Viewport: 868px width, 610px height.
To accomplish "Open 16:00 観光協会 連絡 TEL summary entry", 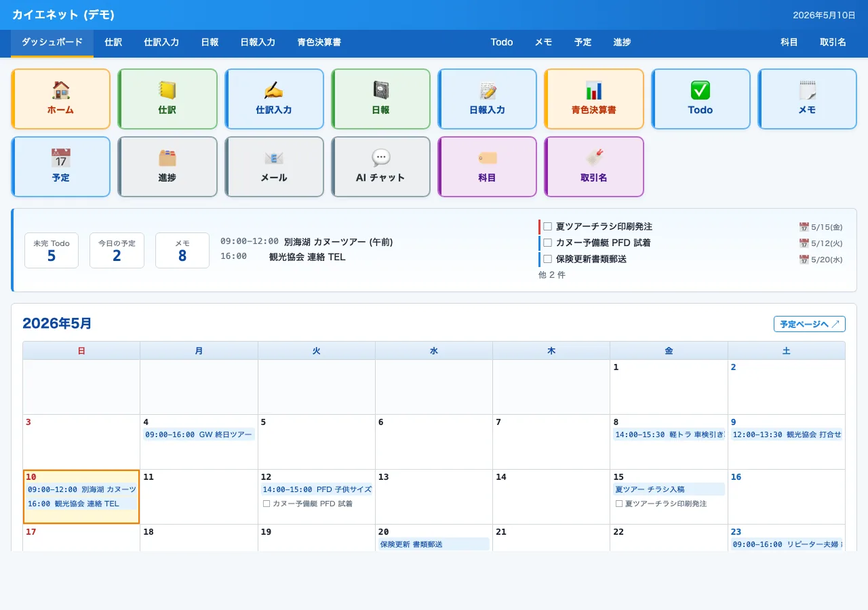I will coord(283,257).
